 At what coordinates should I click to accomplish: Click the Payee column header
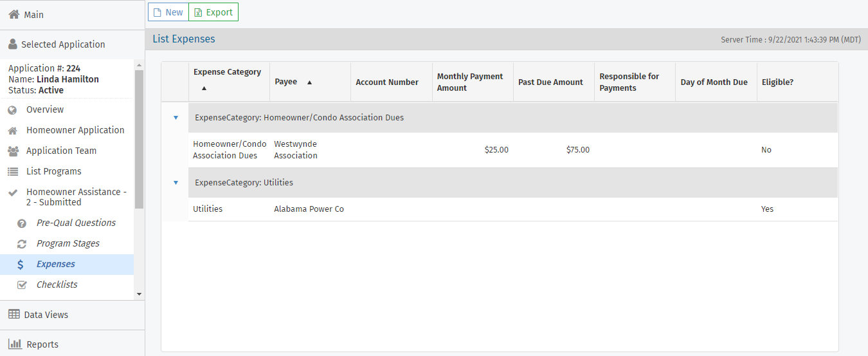click(311, 82)
